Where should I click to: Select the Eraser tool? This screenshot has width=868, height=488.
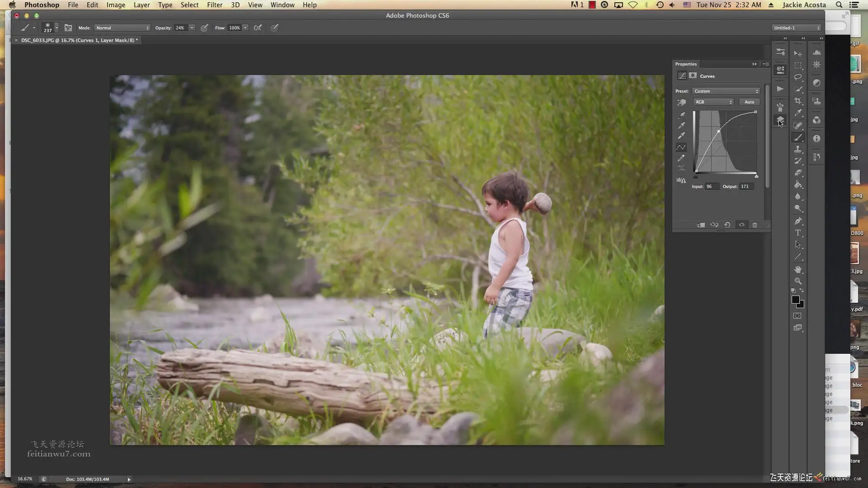coord(798,173)
